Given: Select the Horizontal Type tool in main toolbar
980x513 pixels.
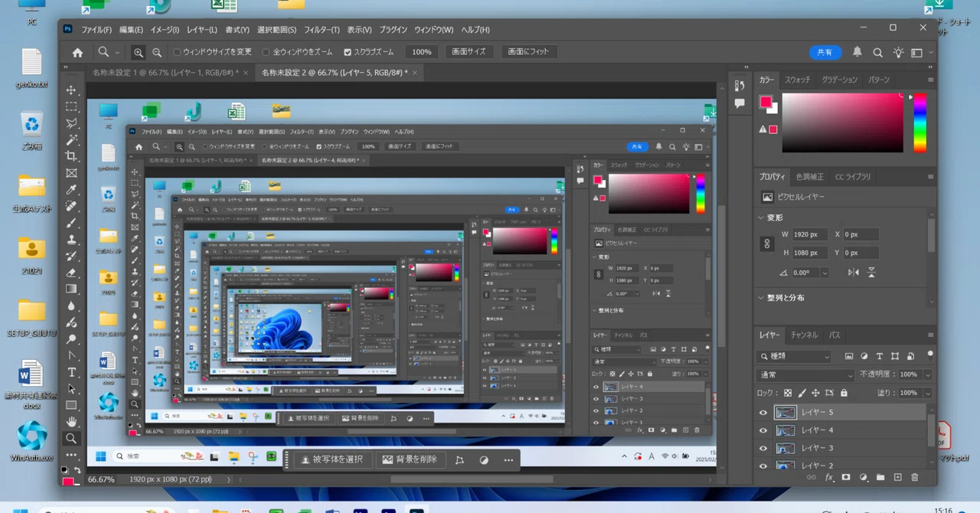Looking at the screenshot, I should pyautogui.click(x=71, y=372).
